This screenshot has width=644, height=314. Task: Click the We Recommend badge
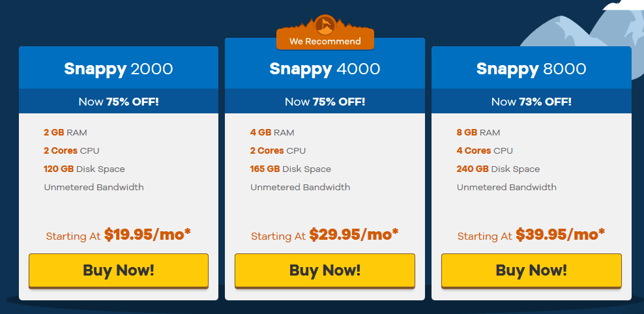tap(325, 41)
